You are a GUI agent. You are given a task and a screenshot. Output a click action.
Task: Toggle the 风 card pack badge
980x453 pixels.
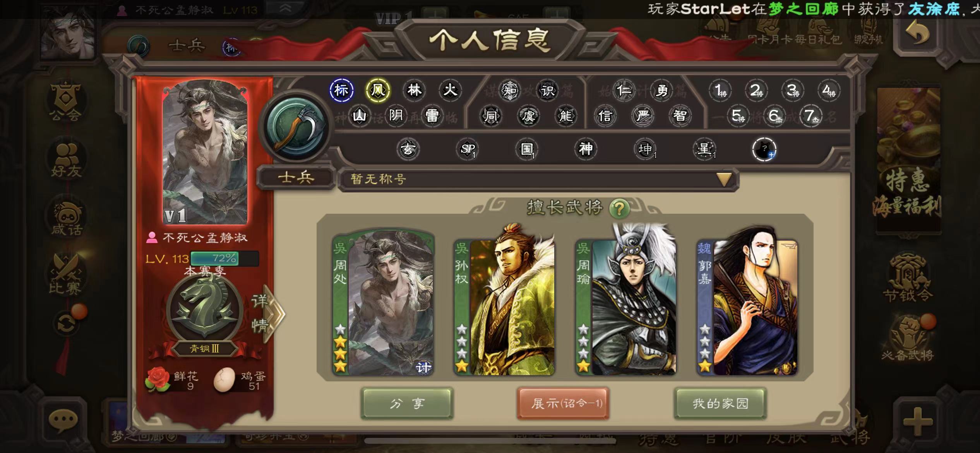click(x=378, y=91)
